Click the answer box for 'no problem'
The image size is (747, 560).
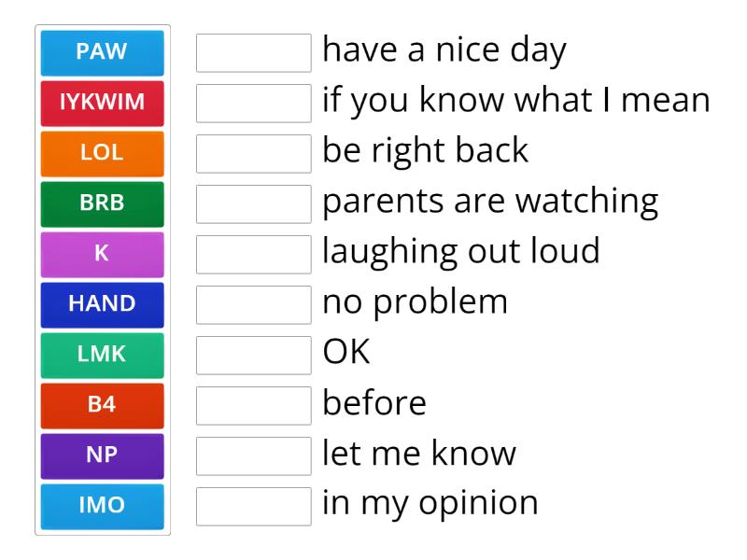[253, 304]
